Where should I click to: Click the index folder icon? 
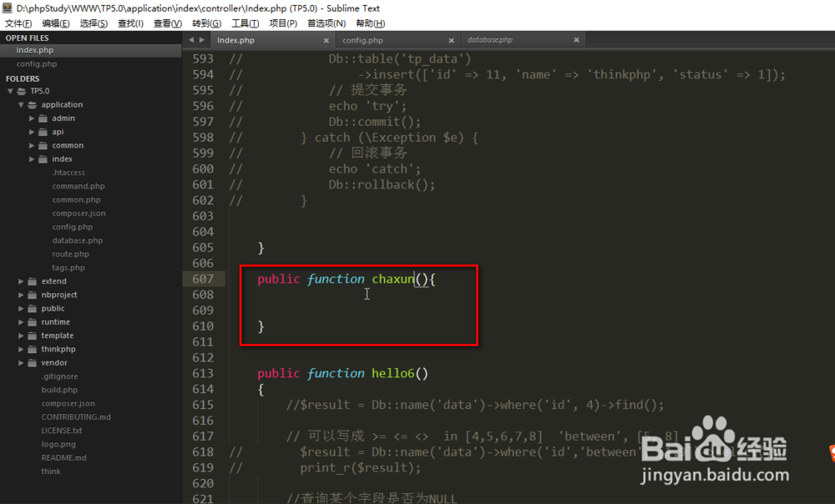click(x=43, y=159)
